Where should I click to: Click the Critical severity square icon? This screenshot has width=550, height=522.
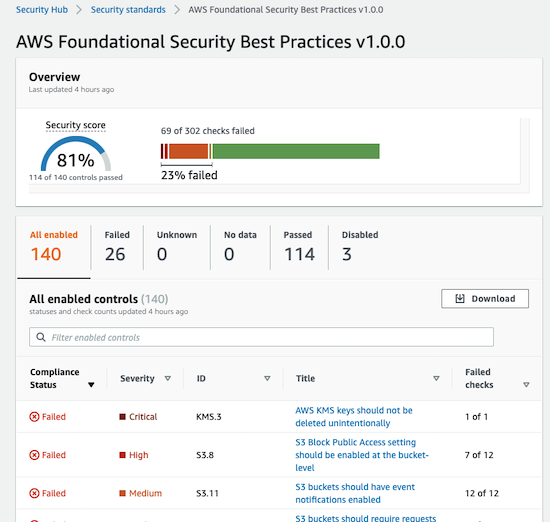122,417
